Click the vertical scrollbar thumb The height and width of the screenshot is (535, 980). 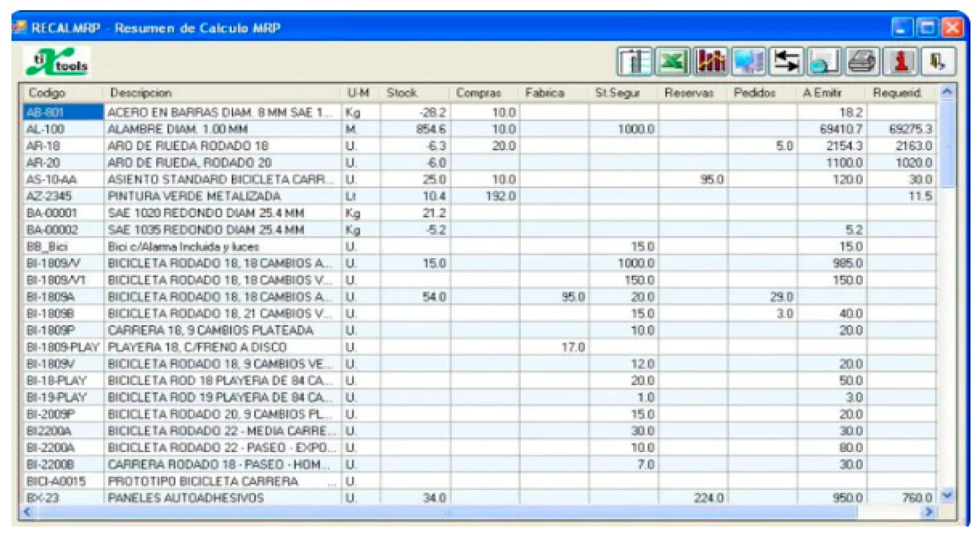pyautogui.click(x=947, y=144)
